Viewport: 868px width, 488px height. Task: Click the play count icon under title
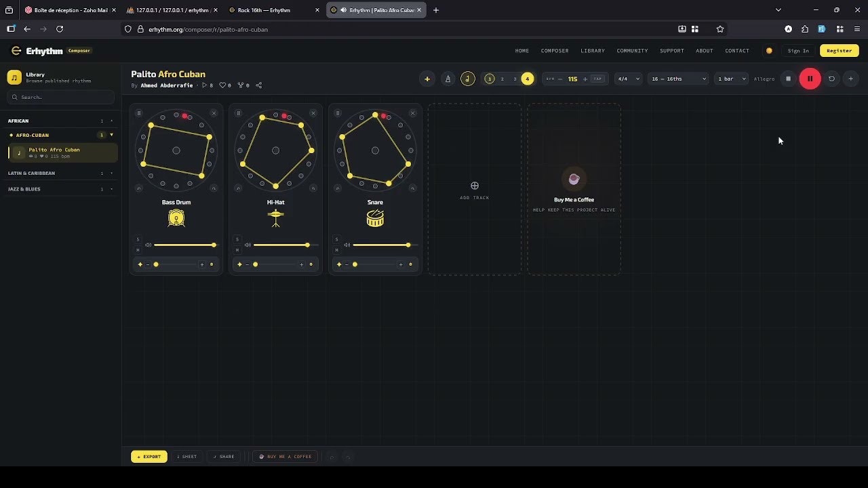pyautogui.click(x=205, y=85)
